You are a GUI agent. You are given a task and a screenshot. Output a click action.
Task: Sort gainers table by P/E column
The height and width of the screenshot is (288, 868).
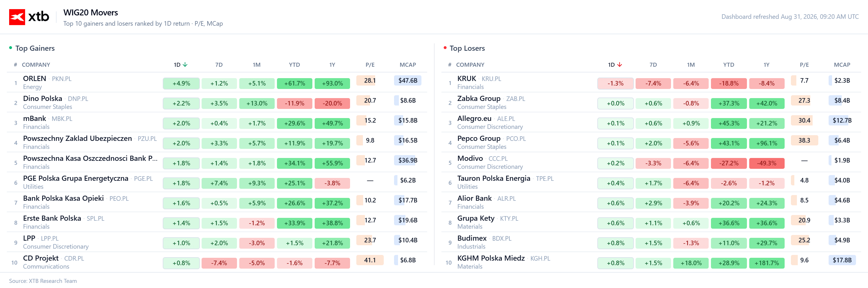click(370, 65)
